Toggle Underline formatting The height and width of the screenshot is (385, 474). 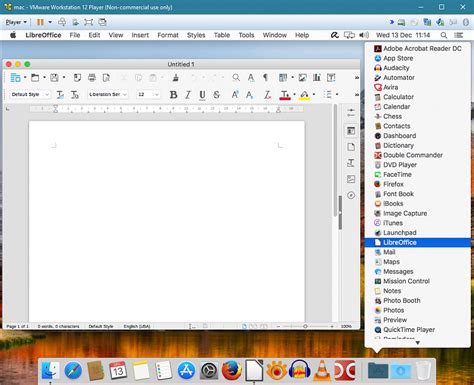[202, 95]
